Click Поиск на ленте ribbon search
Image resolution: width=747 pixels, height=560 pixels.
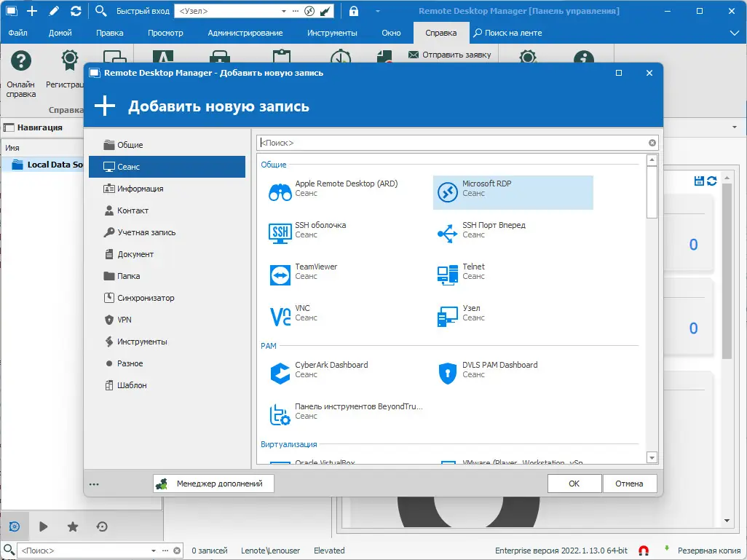click(x=508, y=33)
